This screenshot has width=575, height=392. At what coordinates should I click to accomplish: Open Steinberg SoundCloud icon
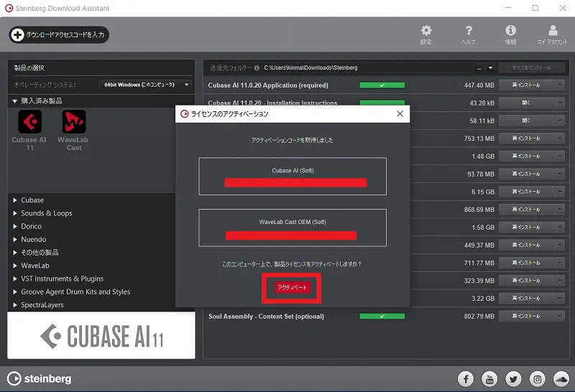click(561, 378)
